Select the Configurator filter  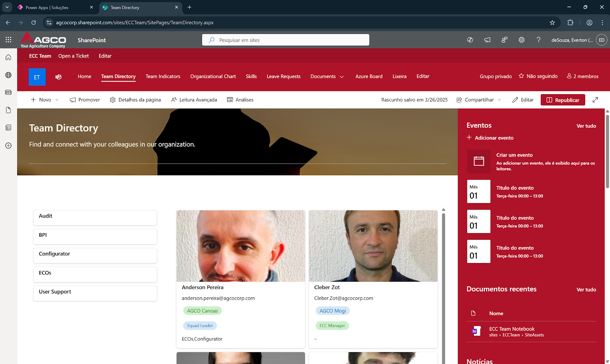[x=95, y=255]
